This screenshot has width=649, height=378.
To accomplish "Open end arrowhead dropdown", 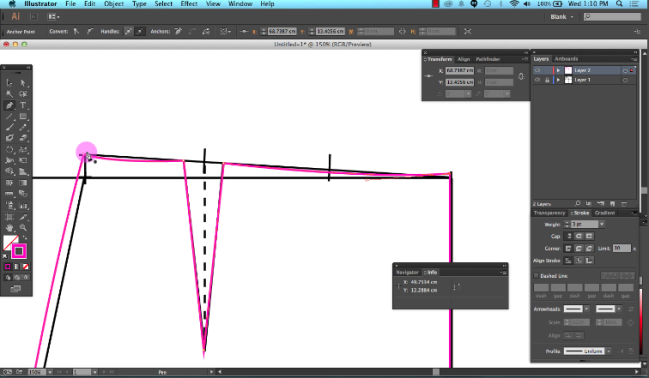I will [619, 309].
